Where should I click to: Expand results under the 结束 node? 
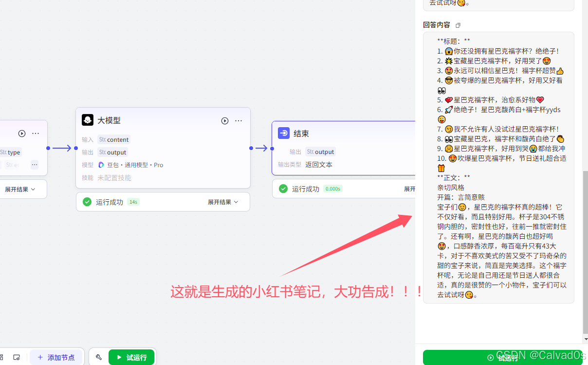409,189
